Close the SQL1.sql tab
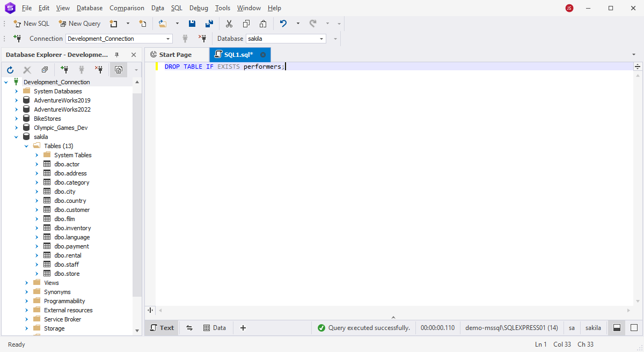644x352 pixels. click(x=263, y=55)
